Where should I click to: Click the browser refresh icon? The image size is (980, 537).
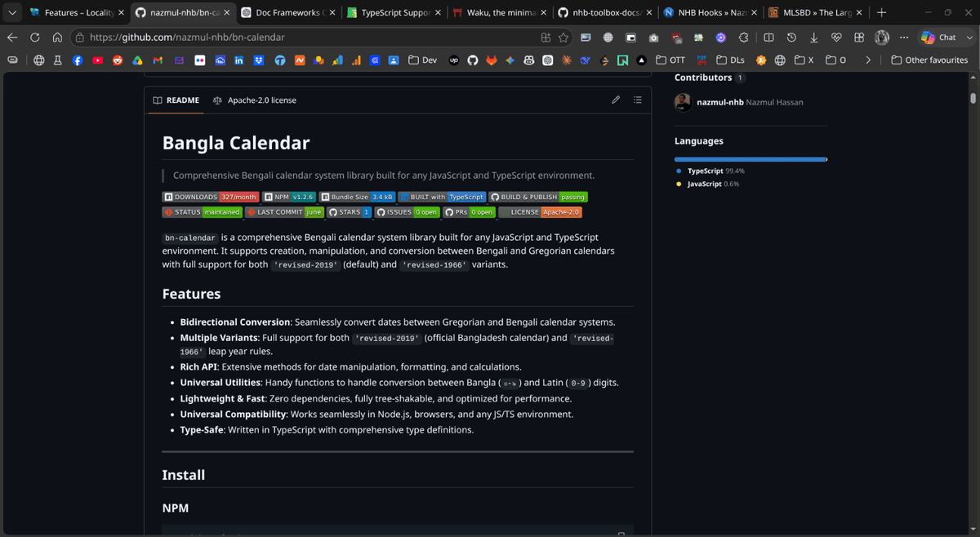click(35, 38)
